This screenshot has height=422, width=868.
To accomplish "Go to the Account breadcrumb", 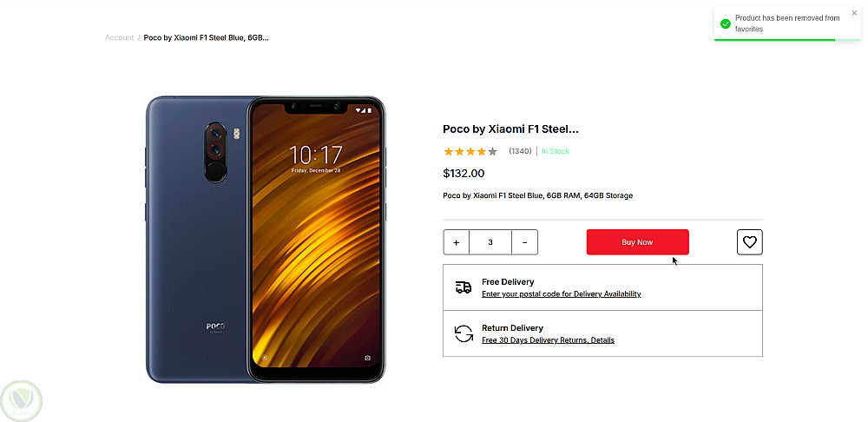I will (x=120, y=37).
